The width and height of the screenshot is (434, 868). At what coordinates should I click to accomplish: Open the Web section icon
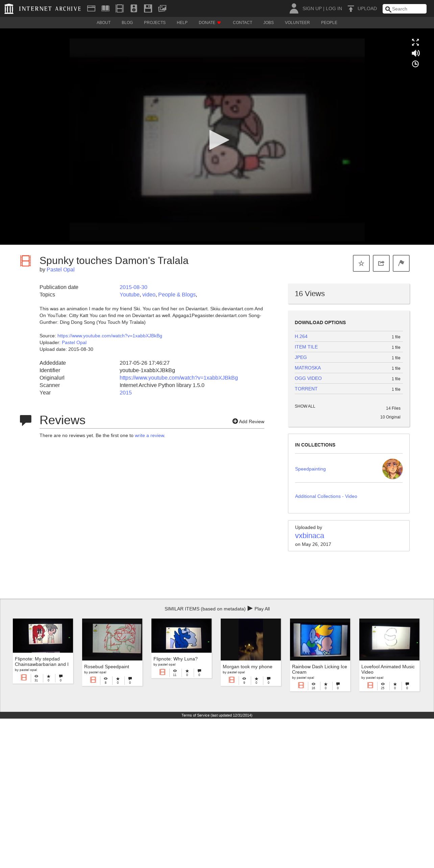coord(91,8)
